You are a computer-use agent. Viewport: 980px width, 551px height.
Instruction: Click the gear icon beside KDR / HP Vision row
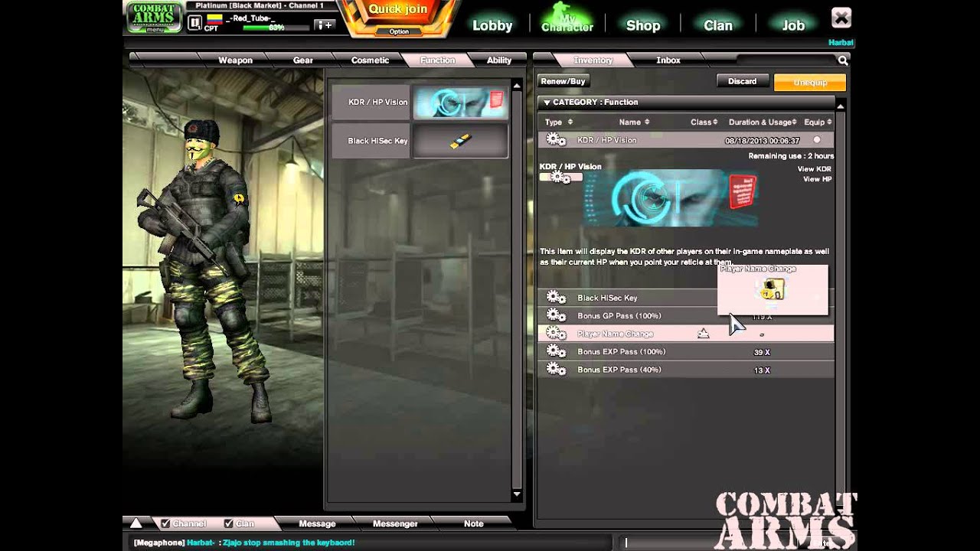(556, 140)
